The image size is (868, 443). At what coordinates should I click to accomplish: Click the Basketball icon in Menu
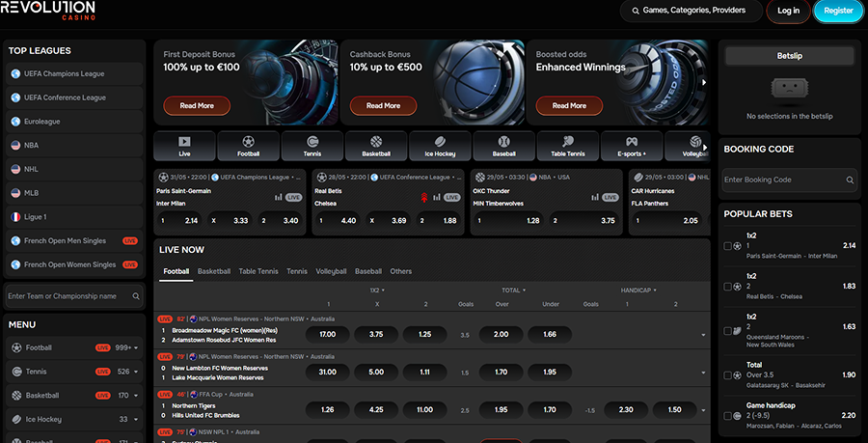pos(16,396)
